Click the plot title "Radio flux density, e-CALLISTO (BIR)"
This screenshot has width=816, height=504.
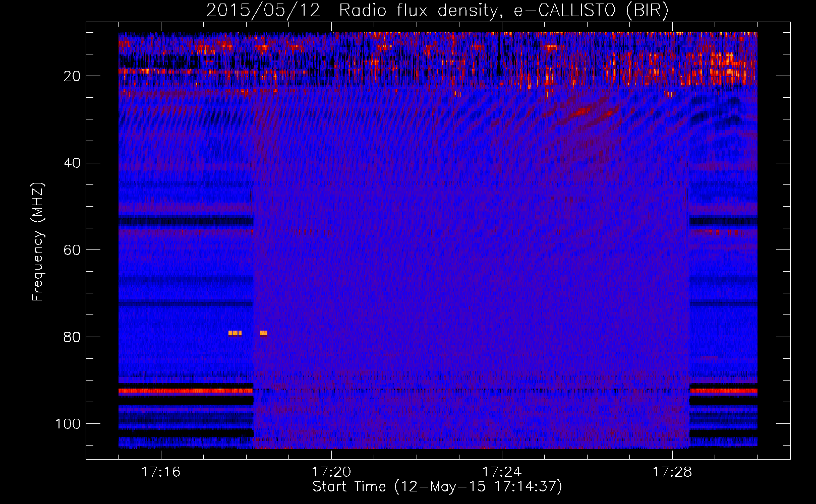coord(503,10)
